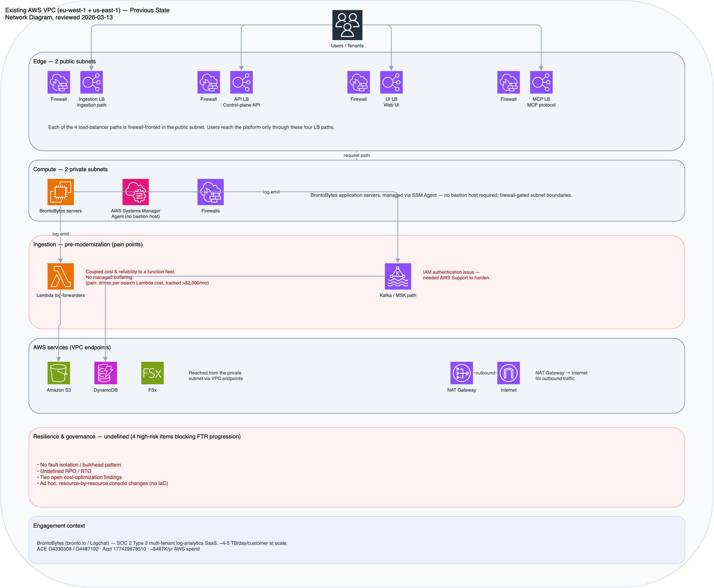Select 'Coupled cost & reliability to a function fleet' note
The image size is (714, 588).
[x=147, y=277]
